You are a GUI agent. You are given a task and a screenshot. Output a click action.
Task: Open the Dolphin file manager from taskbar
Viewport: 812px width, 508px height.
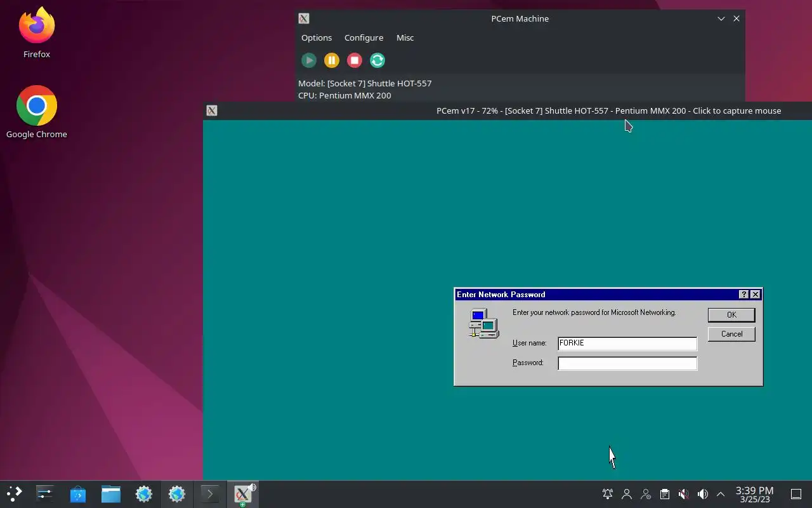(111, 494)
